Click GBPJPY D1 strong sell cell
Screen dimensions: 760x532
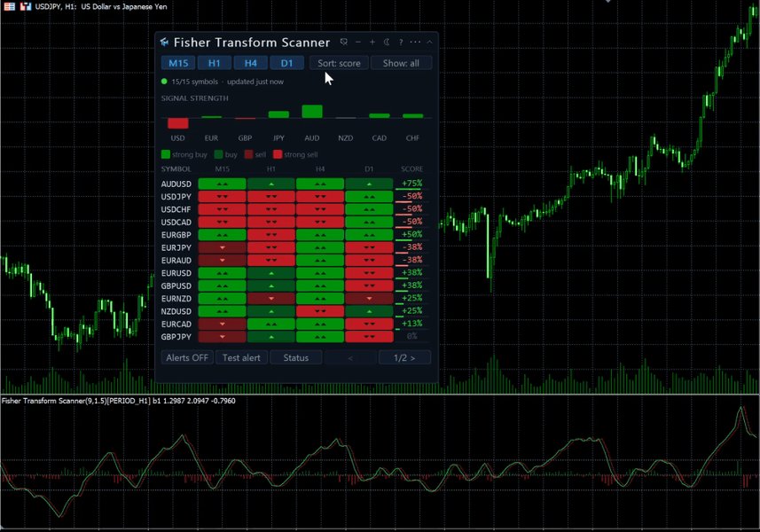(369, 337)
